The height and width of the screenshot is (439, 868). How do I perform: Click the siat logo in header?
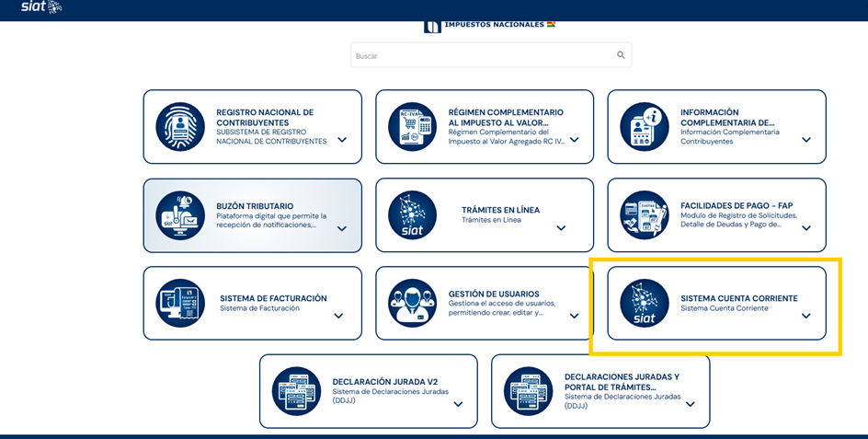[x=41, y=6]
